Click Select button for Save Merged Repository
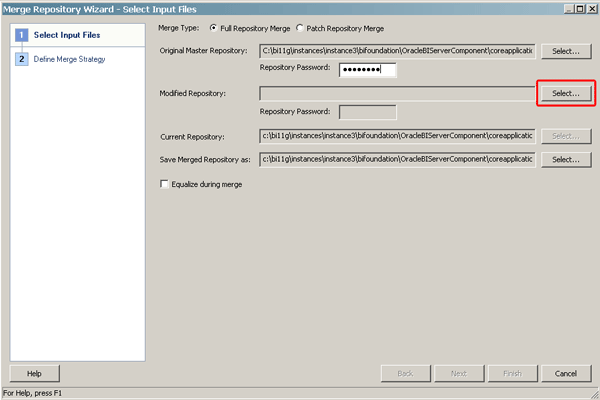Viewport: 600px width, 400px height. click(x=566, y=159)
